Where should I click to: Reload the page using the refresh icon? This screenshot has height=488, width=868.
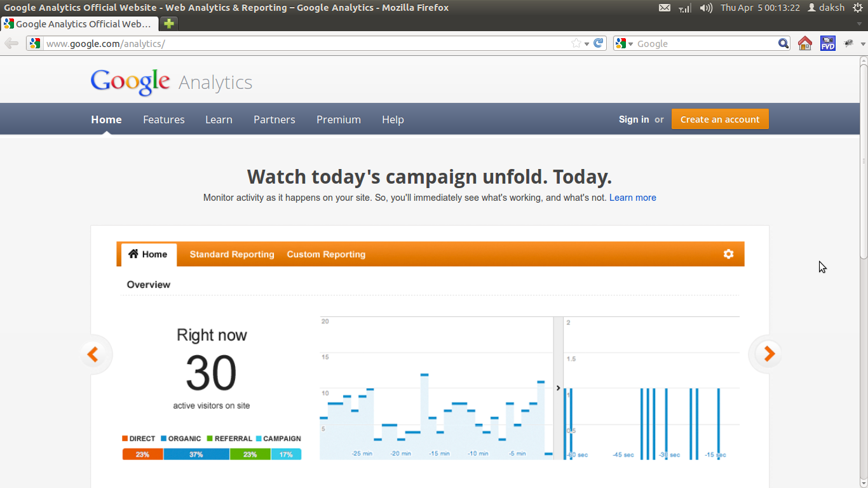point(597,43)
